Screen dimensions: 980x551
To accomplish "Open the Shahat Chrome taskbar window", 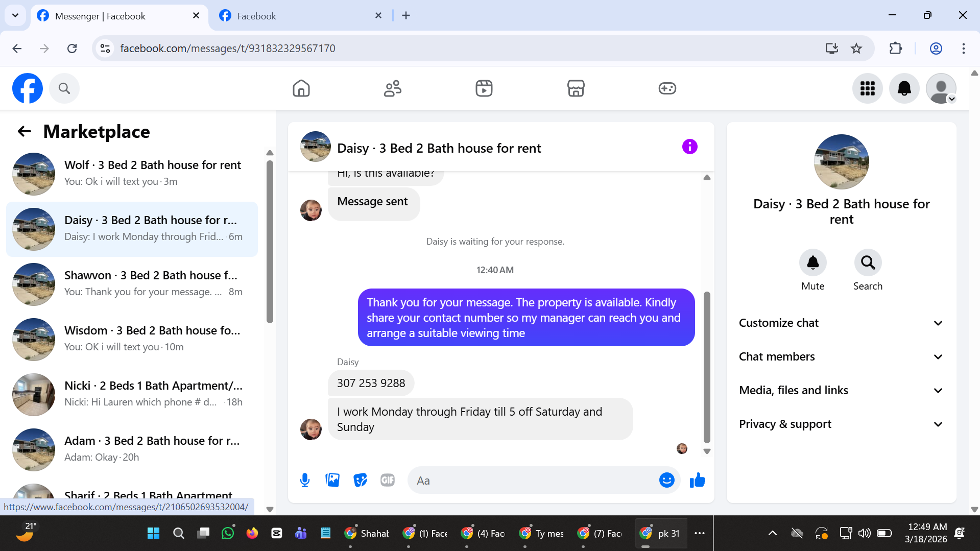I will pos(367,533).
